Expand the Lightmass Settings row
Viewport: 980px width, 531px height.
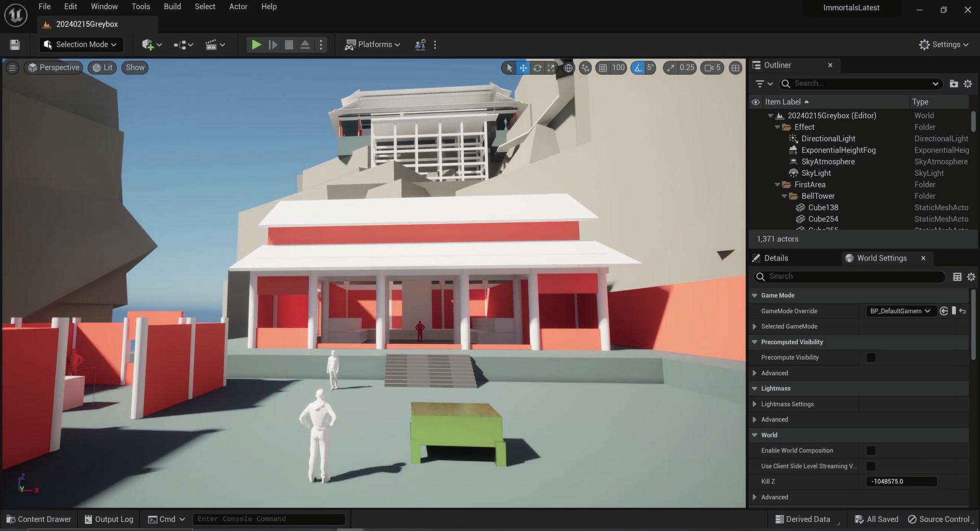(x=755, y=404)
